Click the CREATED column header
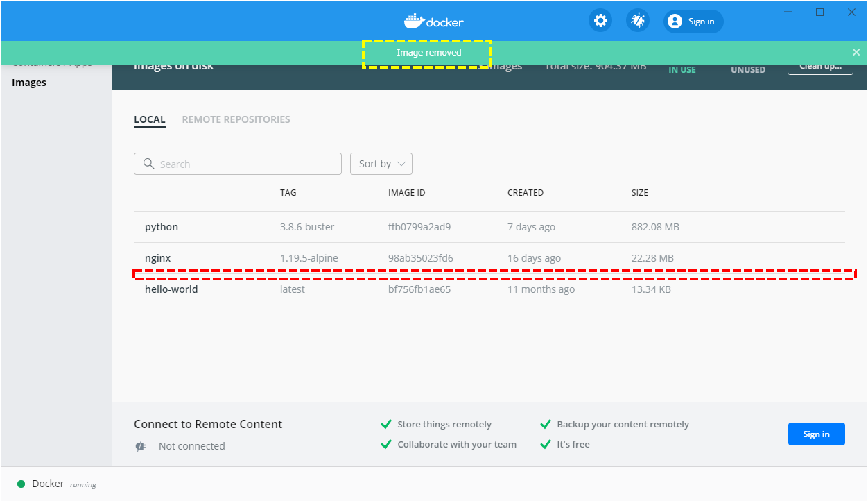Viewport: 868px width, 501px height. (x=526, y=193)
